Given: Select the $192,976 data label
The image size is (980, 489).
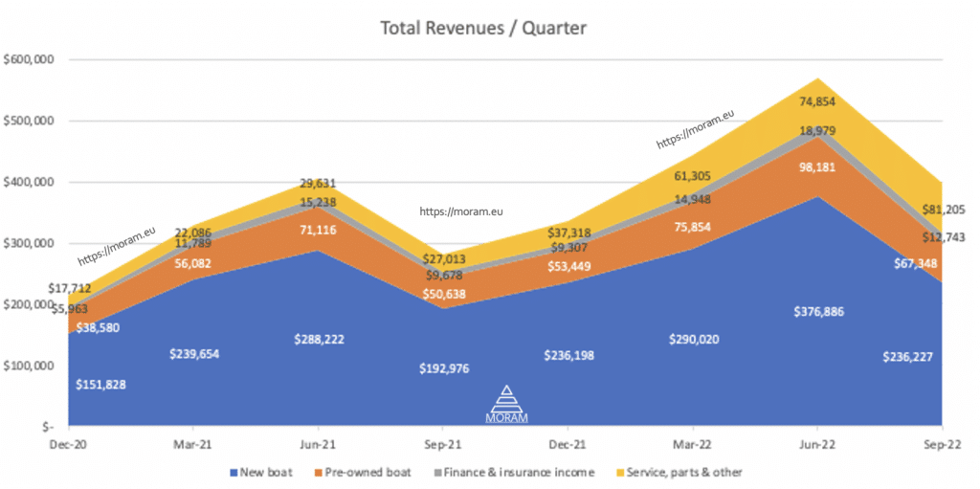Looking at the screenshot, I should coord(443,368).
